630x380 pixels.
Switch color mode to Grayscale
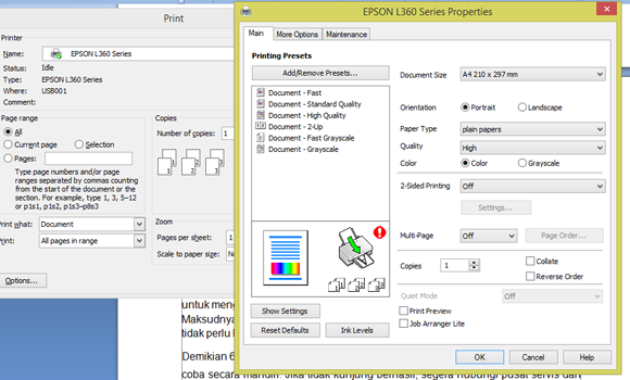pos(522,163)
